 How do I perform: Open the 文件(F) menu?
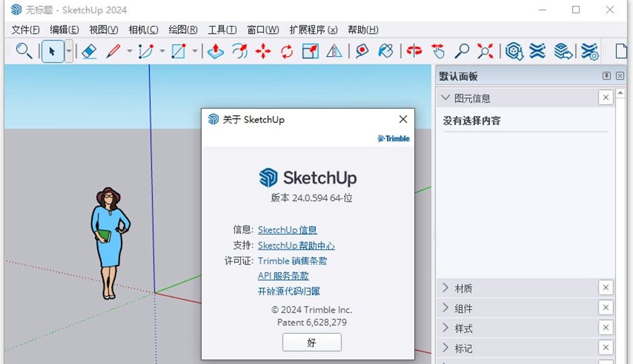pos(25,30)
